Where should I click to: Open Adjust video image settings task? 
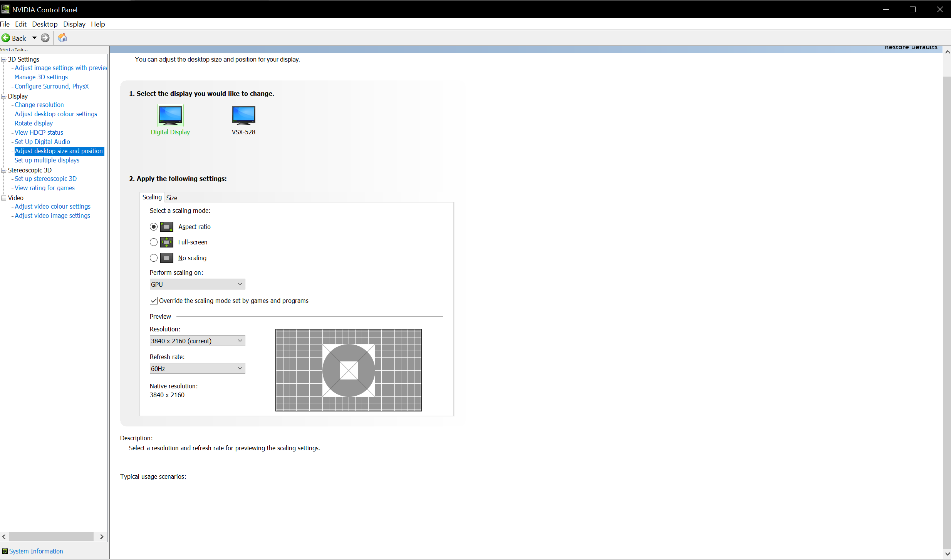click(x=52, y=216)
